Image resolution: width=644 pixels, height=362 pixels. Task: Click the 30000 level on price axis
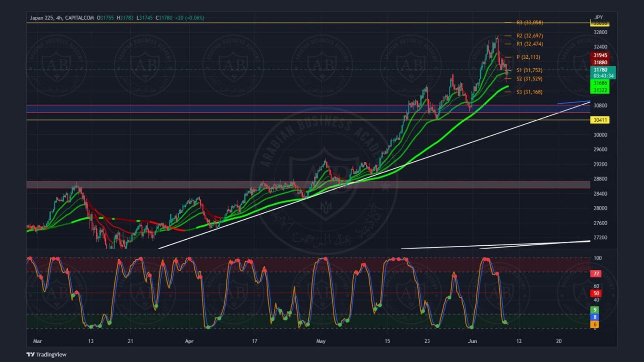(600, 135)
